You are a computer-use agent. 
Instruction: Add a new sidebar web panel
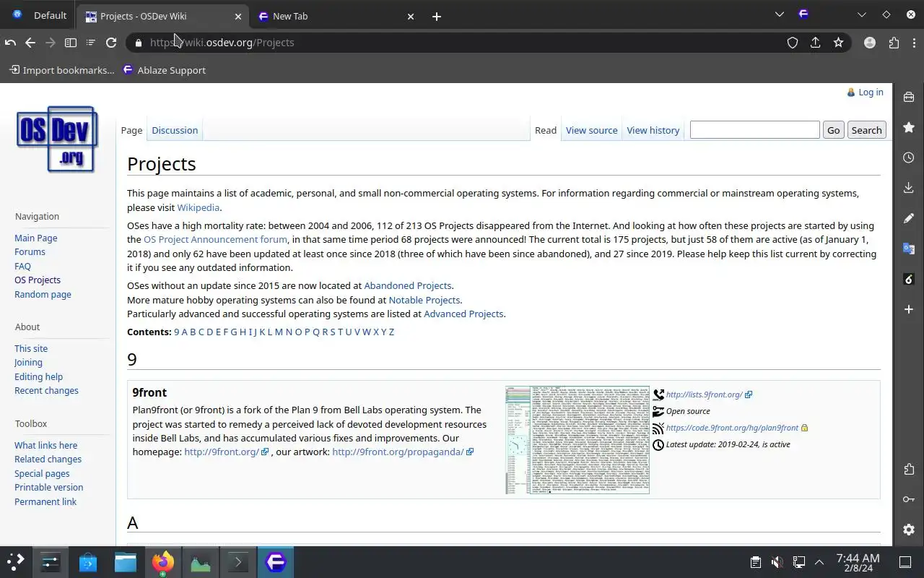click(909, 309)
